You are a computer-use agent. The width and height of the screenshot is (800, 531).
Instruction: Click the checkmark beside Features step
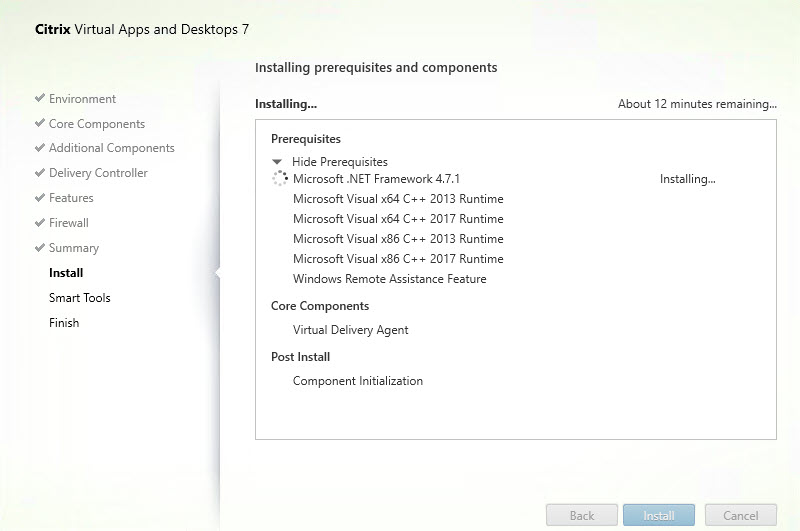pyautogui.click(x=39, y=198)
